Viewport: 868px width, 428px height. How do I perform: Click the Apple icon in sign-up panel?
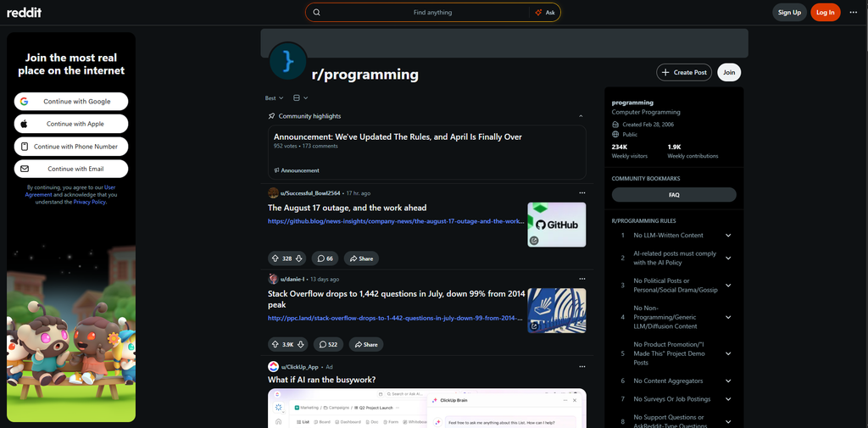coord(24,124)
